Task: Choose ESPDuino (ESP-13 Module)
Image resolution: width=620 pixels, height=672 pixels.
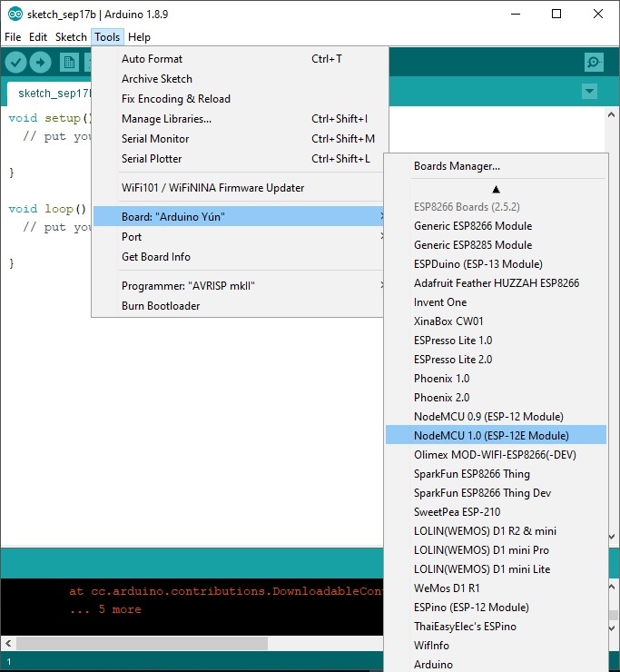Action: (496, 264)
